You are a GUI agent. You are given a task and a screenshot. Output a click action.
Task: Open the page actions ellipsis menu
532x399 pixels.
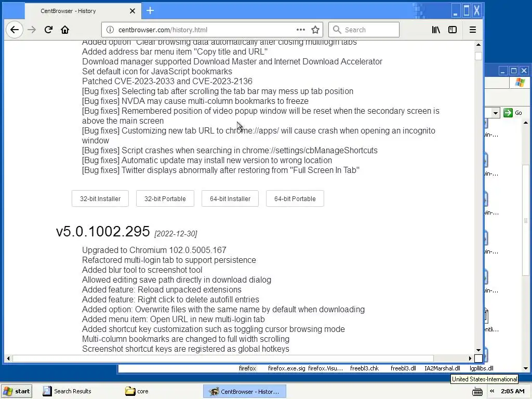click(x=300, y=30)
